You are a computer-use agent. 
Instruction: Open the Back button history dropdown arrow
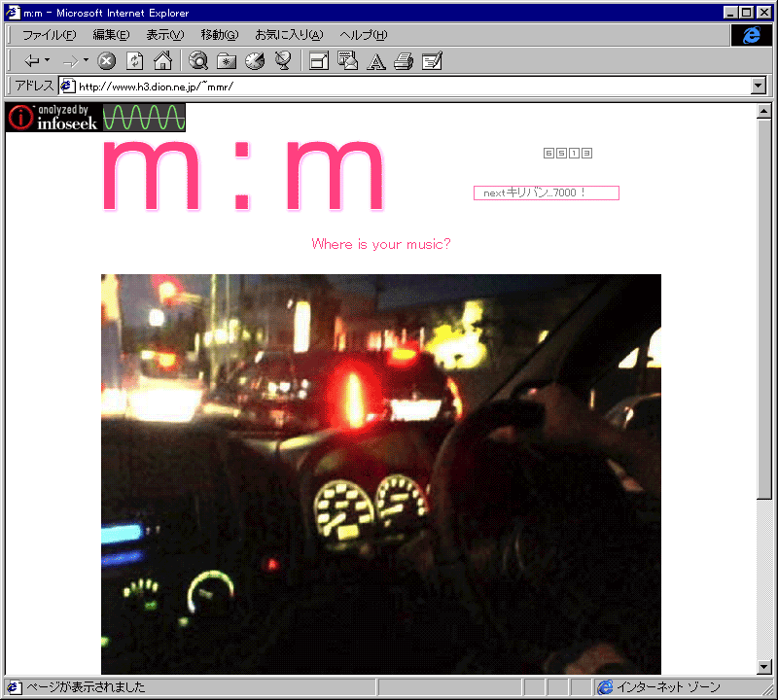(x=47, y=60)
